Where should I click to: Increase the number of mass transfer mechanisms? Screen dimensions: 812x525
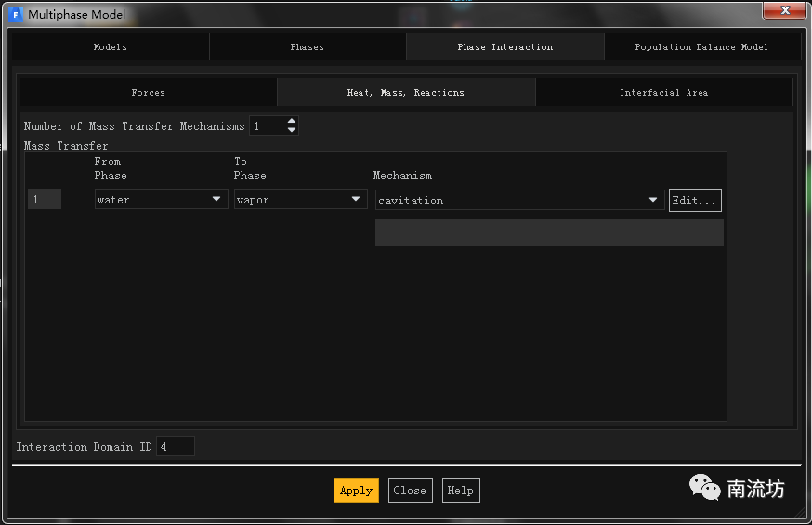pos(292,121)
